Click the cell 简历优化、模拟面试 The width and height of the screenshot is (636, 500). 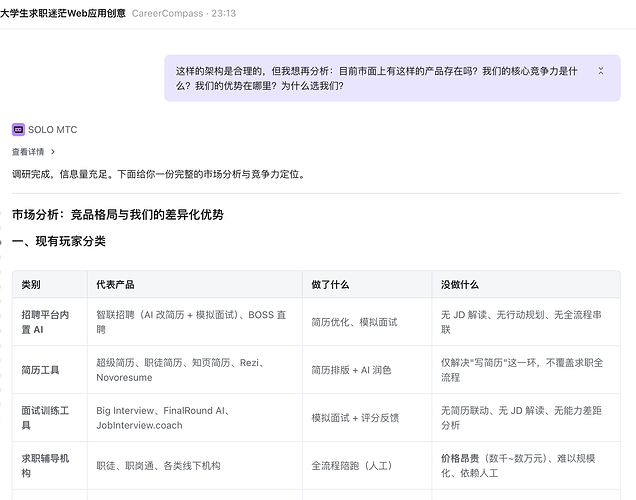pyautogui.click(x=367, y=322)
